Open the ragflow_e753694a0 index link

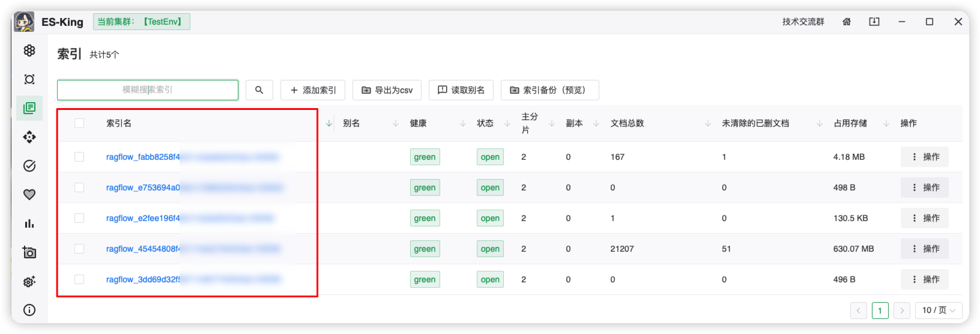click(194, 187)
